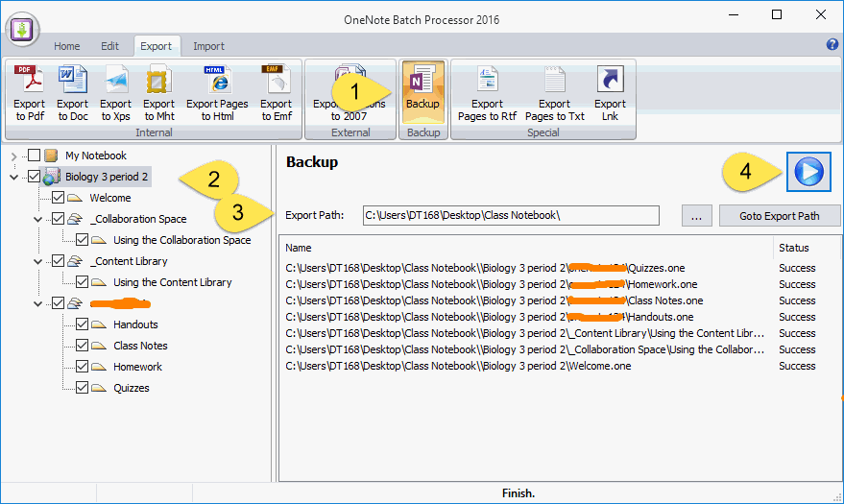Click the Homework section icon
Viewport: 844px width, 504px height.
click(x=99, y=367)
